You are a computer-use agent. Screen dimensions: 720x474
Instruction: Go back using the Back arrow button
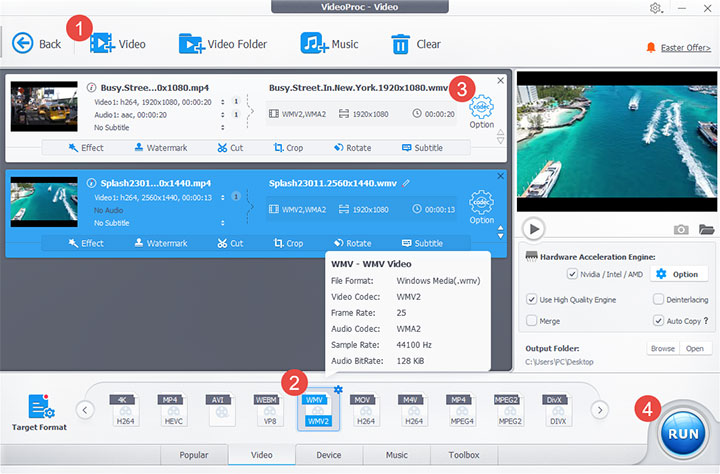coord(36,44)
